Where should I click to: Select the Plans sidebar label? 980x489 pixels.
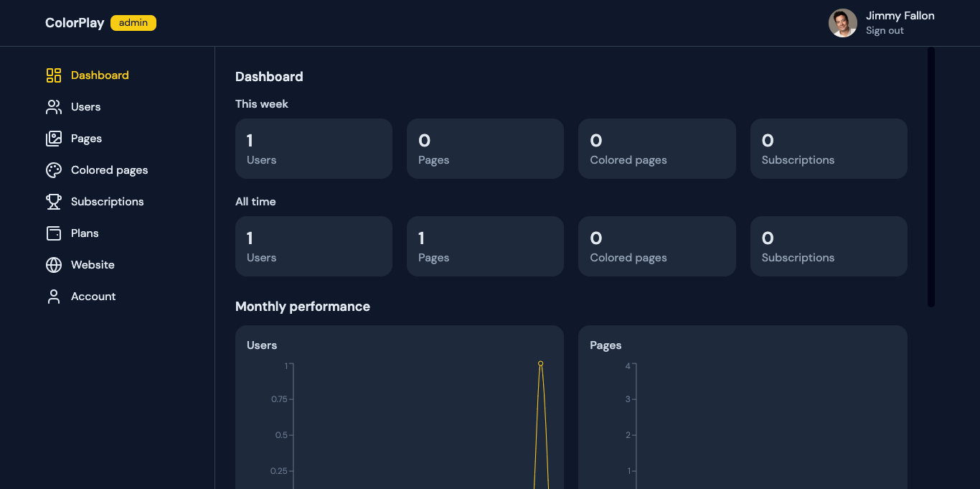coord(85,233)
